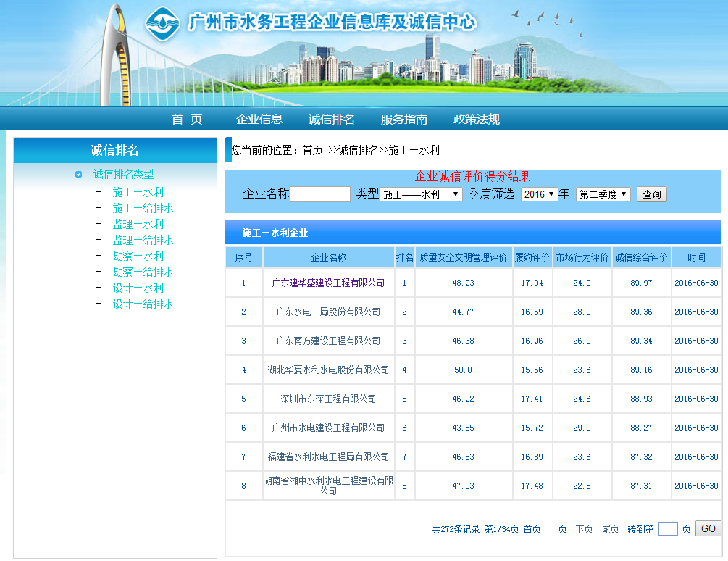Click the 市场行为评价 column header

click(582, 257)
